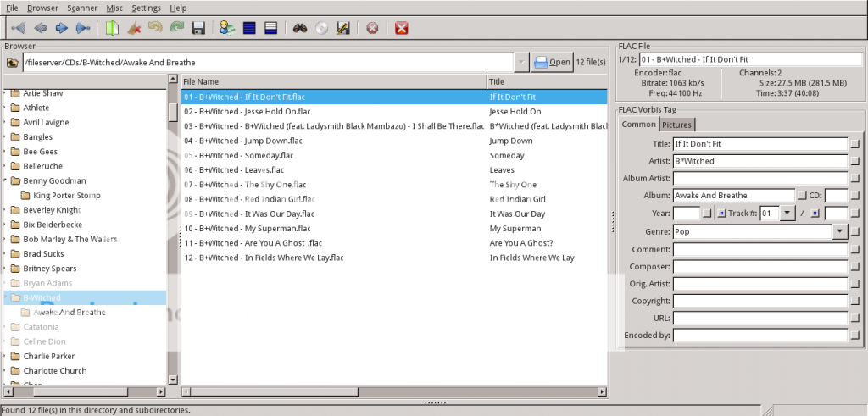Select the Charlotte Church folder

[x=55, y=370]
